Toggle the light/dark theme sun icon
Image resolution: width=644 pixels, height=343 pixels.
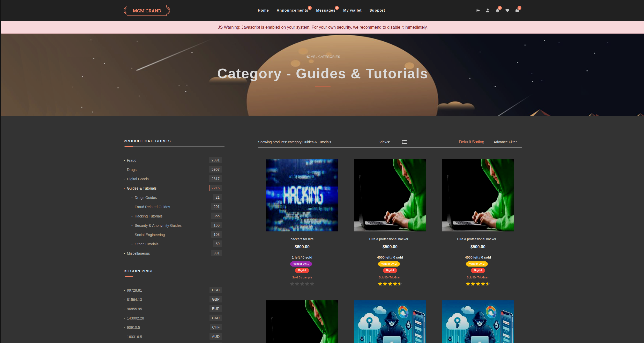click(x=478, y=11)
